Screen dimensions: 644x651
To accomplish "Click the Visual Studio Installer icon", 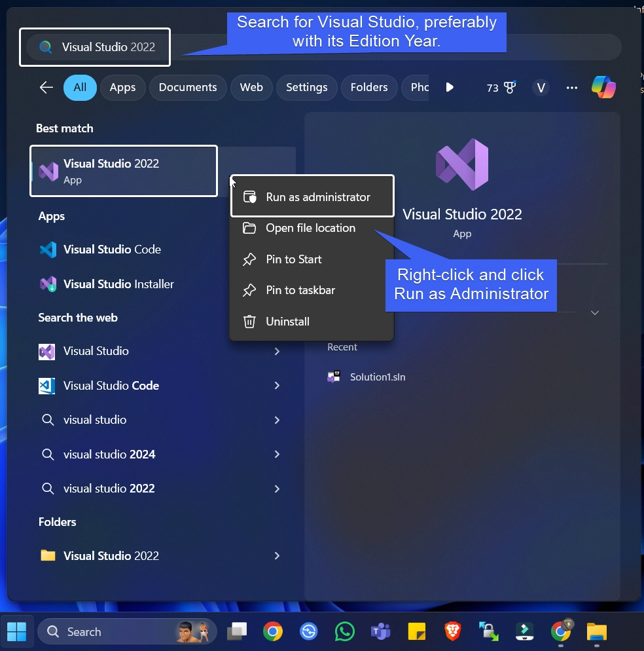I will pyautogui.click(x=48, y=284).
